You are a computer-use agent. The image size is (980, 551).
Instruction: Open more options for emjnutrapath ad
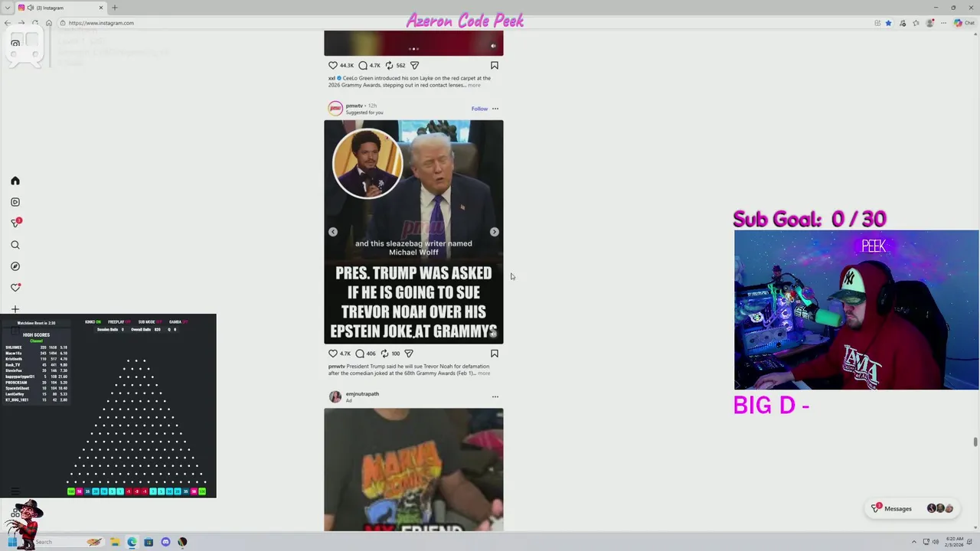495,397
